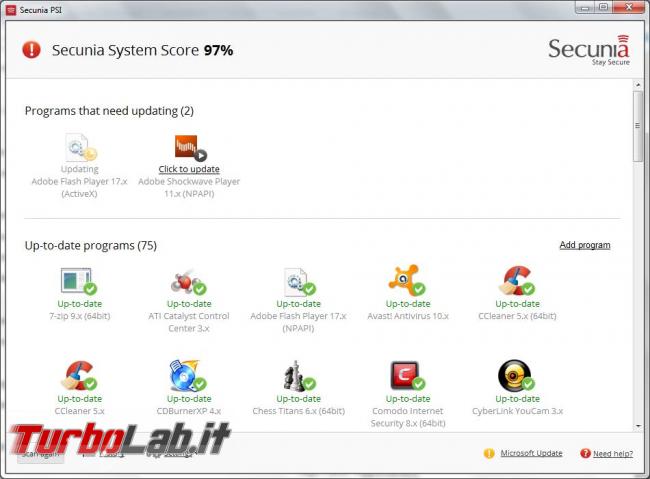Click the 'Click to update' link
The width and height of the screenshot is (650, 479).
189,169
